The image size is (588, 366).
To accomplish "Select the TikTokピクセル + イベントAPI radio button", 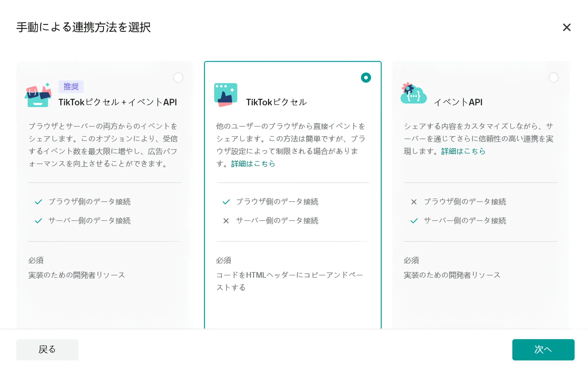I will (x=178, y=78).
